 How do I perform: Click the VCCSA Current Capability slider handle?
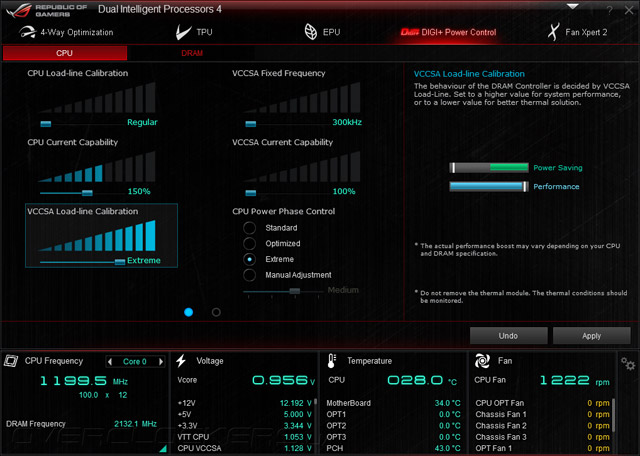click(251, 193)
